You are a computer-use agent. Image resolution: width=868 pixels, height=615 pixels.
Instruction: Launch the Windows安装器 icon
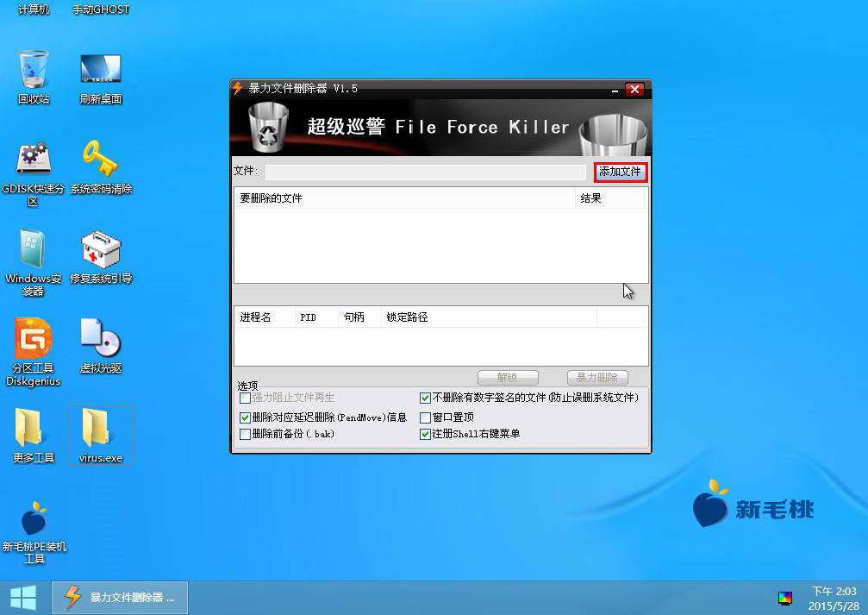click(34, 264)
